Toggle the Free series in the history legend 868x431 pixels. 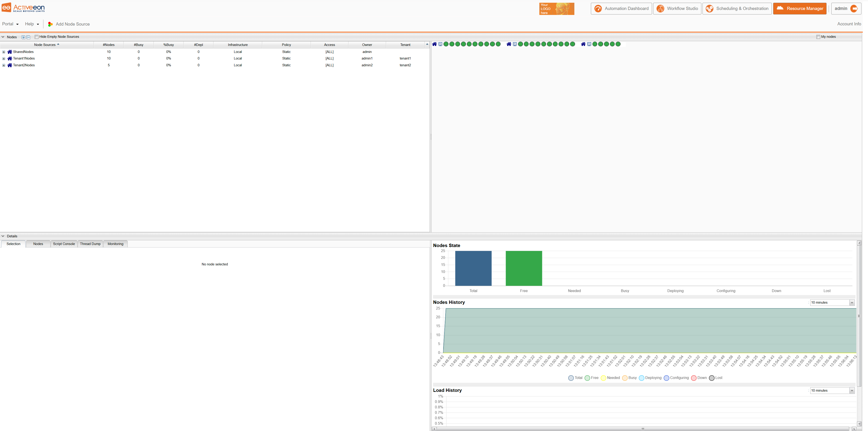pyautogui.click(x=592, y=378)
